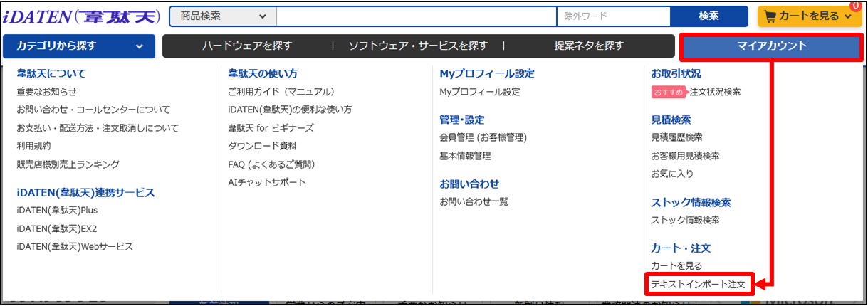Select 提案ネタを探す in the navigation bar
This screenshot has height=306, width=868.
click(x=589, y=46)
